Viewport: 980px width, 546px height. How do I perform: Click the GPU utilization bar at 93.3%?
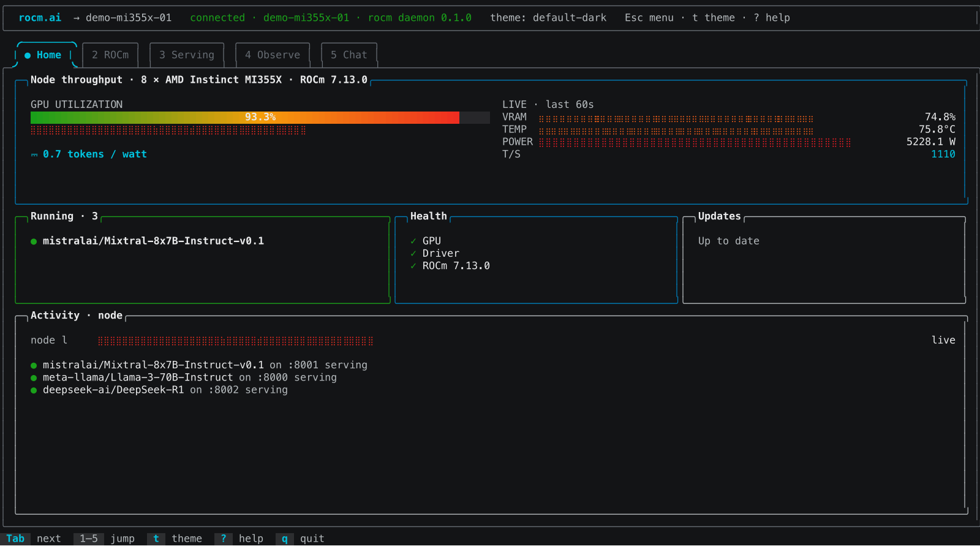(260, 118)
